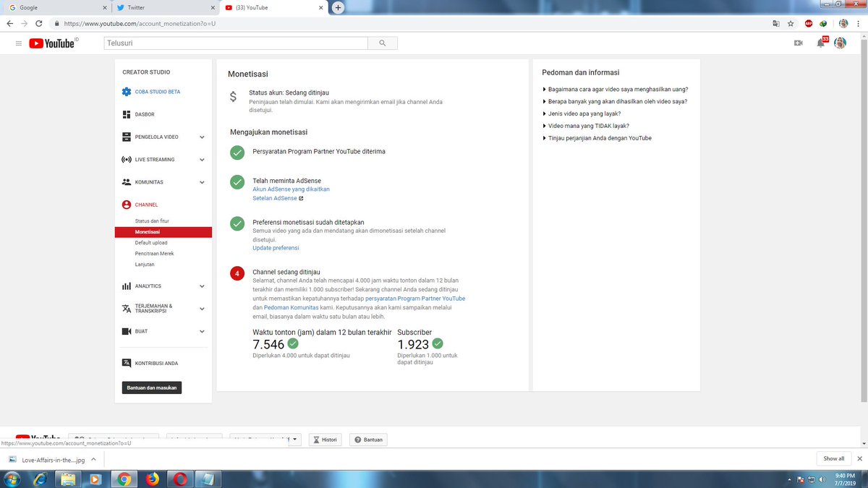Viewport: 868px width, 488px height.
Task: Open Pencitraan Merek
Action: (155, 254)
